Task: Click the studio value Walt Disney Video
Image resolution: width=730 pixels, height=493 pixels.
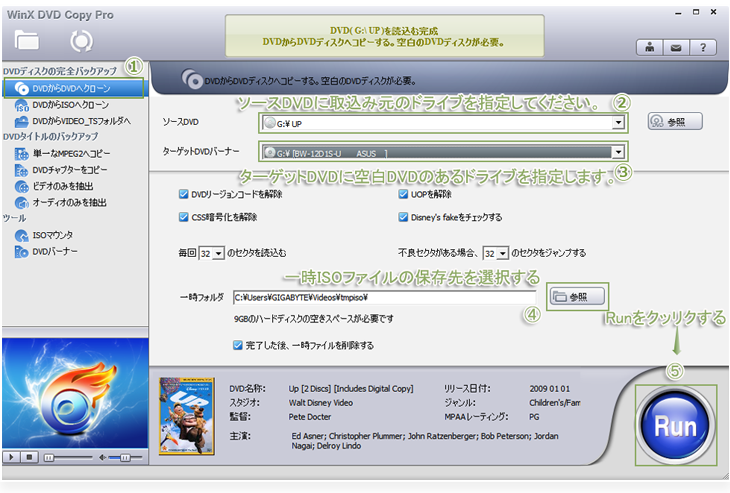Action: coord(321,403)
